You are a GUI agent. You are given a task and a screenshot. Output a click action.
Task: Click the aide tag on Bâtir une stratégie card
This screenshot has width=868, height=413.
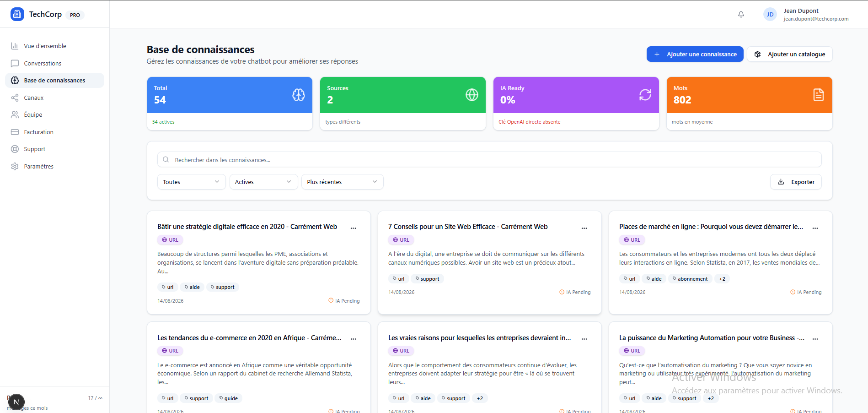click(192, 287)
